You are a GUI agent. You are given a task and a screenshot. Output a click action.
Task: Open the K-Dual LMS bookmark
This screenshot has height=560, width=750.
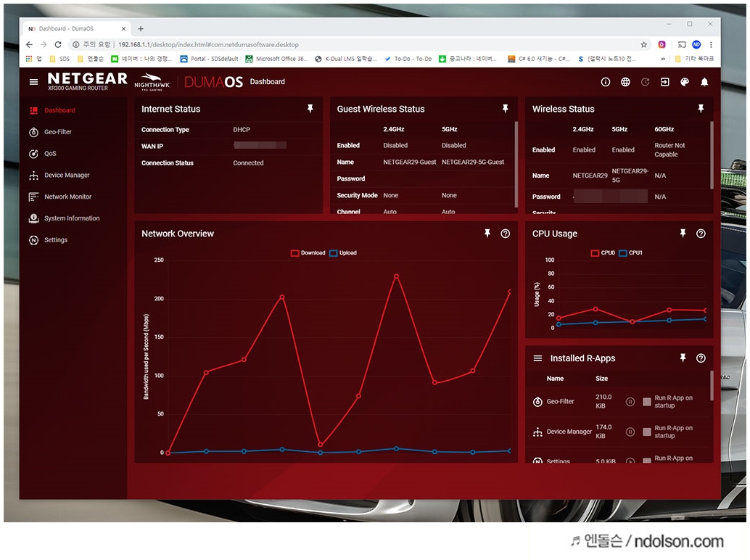[x=345, y=59]
